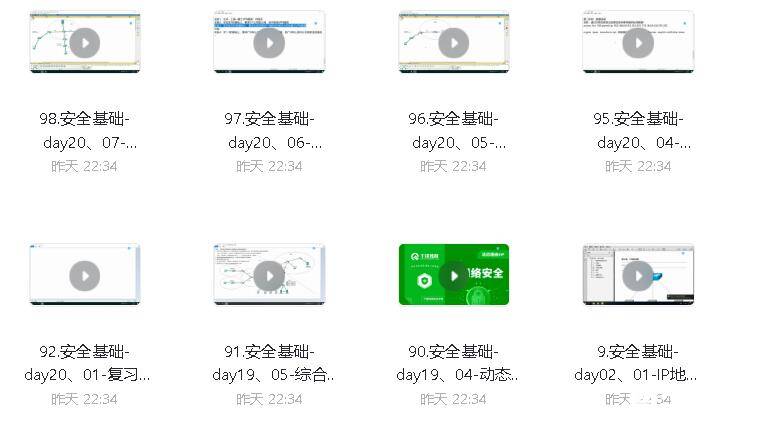Play video 97 day20 06
Screen dimensions: 758x436
269,43
